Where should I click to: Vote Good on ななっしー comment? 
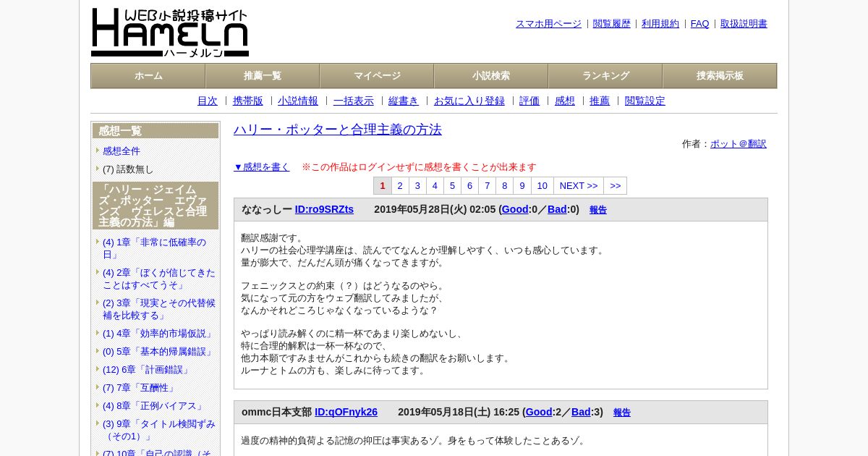coord(515,210)
